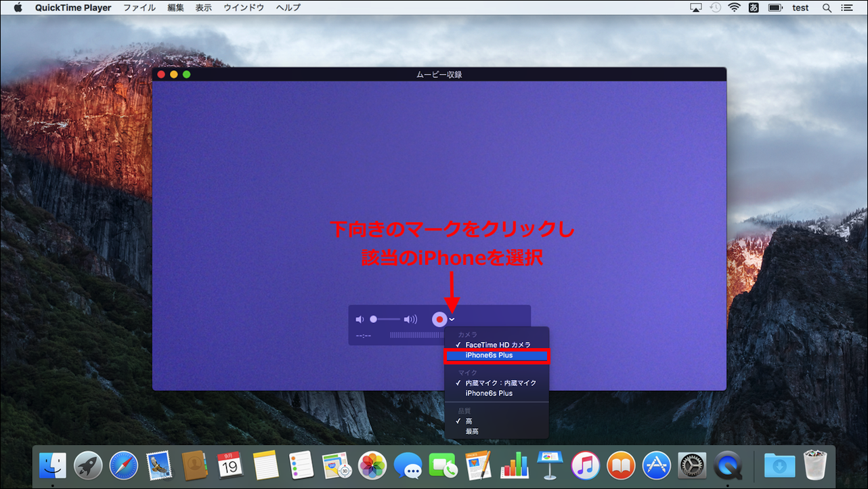
Task: Open the ヘルプ menu
Action: pos(288,7)
